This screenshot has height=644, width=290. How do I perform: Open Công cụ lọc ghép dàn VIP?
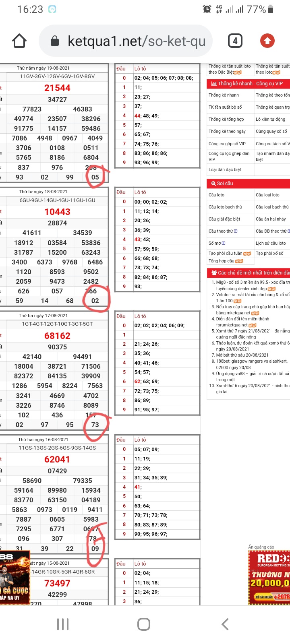pos(229,156)
